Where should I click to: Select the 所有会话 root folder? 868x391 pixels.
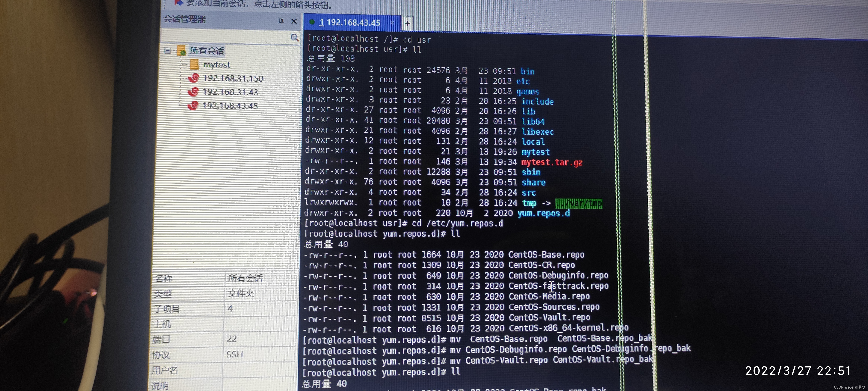coord(206,51)
